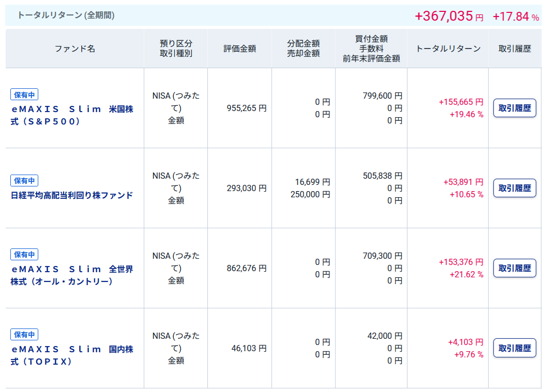
Task: Click the ファンド名 column header
Action: [75, 49]
